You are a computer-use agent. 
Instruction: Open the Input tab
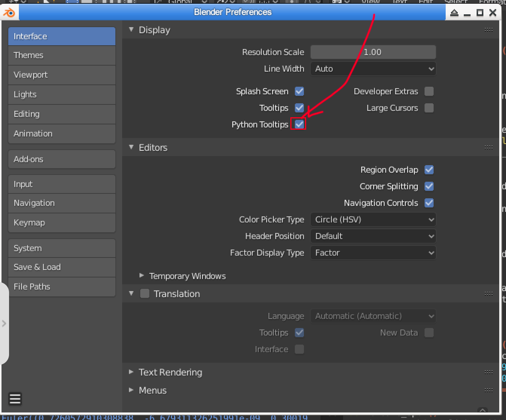point(62,184)
